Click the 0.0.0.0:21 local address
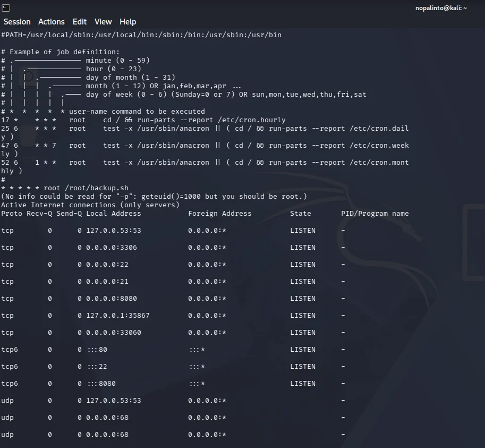The height and width of the screenshot is (448, 485). pyautogui.click(x=107, y=282)
